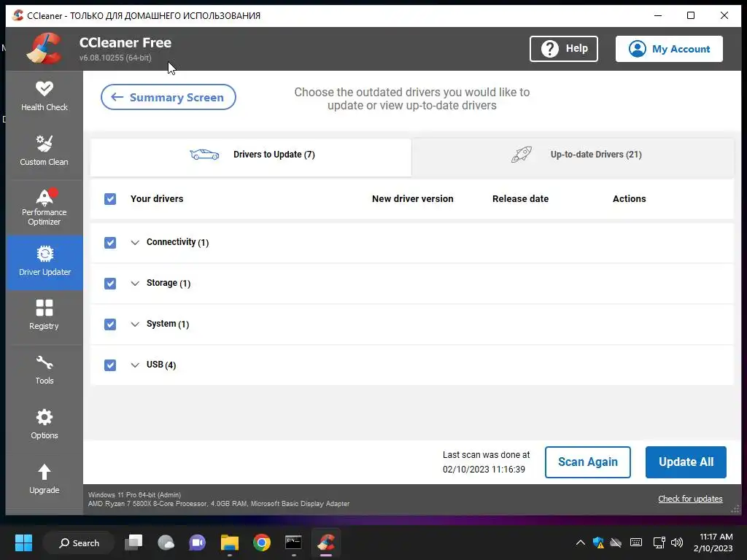The width and height of the screenshot is (747, 560).
Task: Open Health Check from the sidebar
Action: tap(44, 97)
